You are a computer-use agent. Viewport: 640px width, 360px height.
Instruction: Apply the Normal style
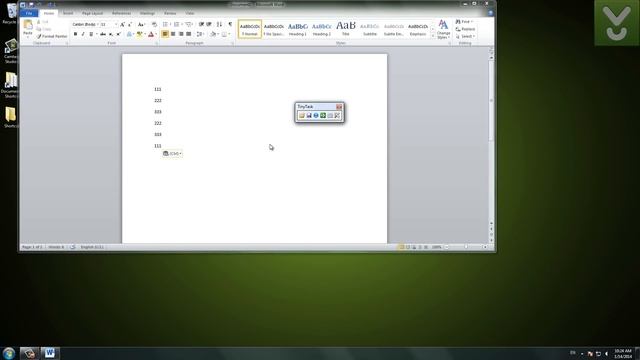pyautogui.click(x=250, y=29)
